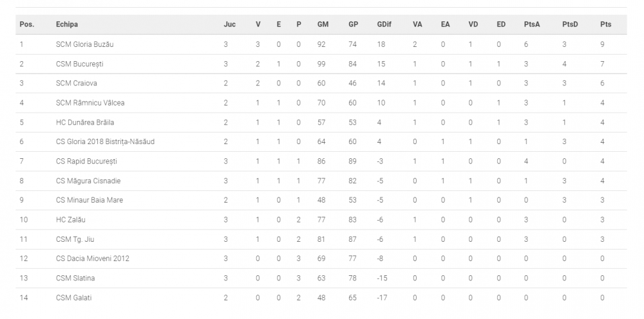Viewport: 644px width, 319px height.
Task: Select CS Minaur Baia Mare row
Action: click(321, 200)
